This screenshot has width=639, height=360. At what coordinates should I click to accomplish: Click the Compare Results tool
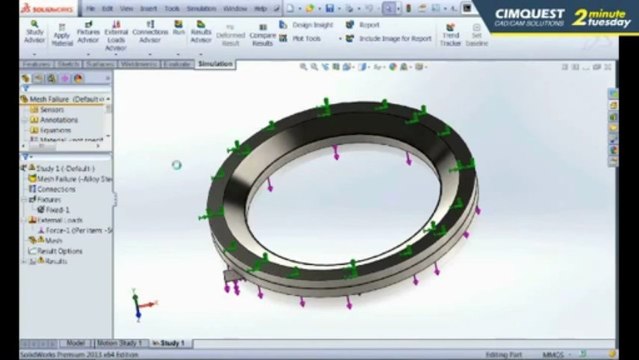(262, 35)
